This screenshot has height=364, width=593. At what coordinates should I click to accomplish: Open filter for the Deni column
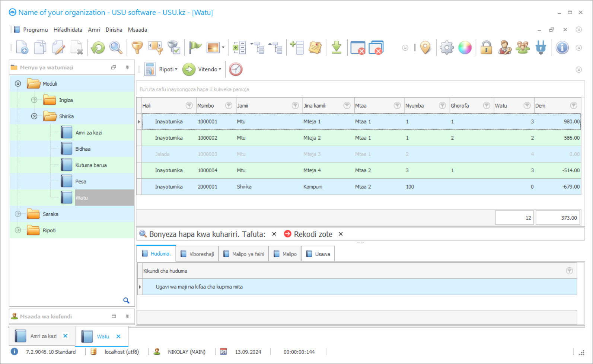[x=574, y=106]
